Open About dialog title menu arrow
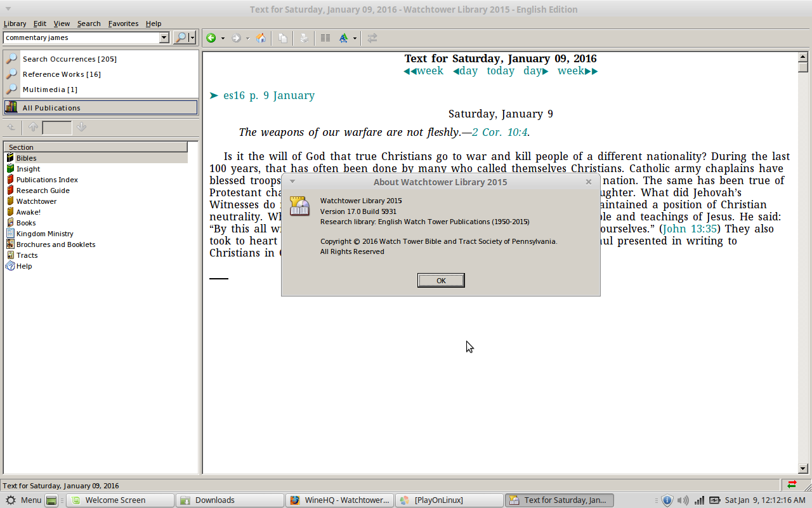 tap(292, 182)
